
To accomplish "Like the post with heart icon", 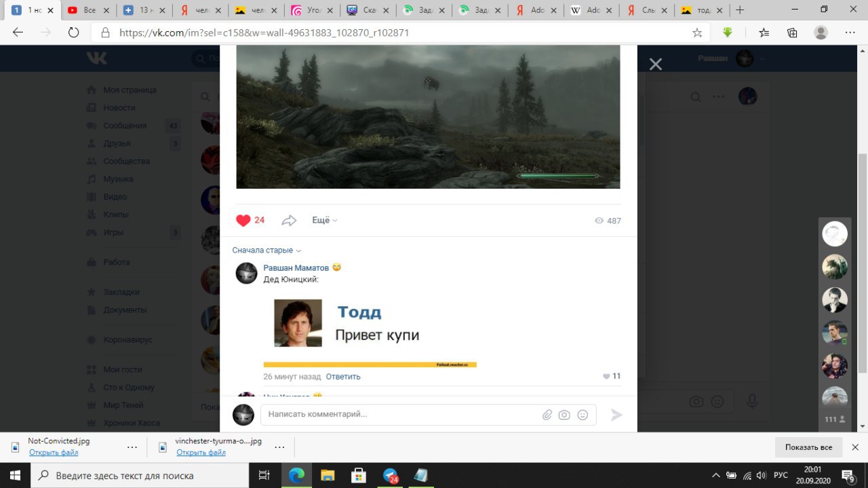I will point(243,220).
